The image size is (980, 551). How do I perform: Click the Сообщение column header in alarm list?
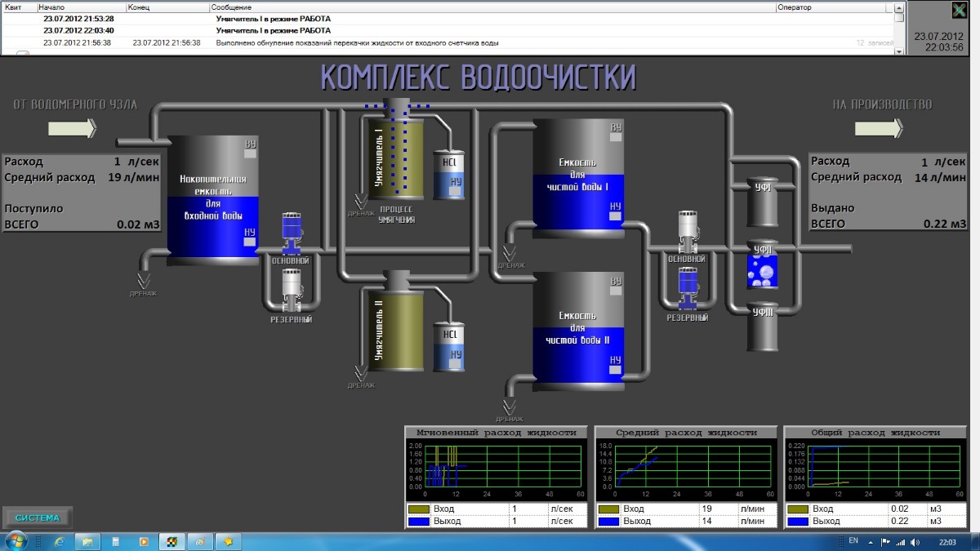pyautogui.click(x=490, y=7)
